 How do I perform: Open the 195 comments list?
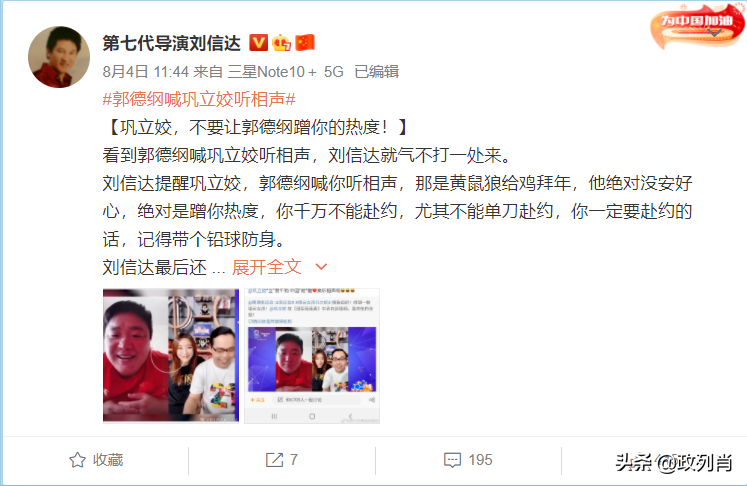pos(480,460)
